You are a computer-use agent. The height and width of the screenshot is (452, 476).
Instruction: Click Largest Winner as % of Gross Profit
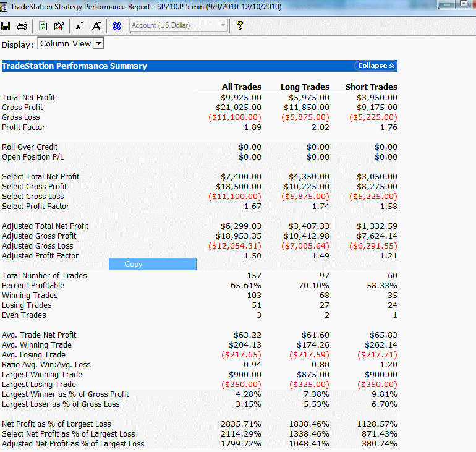pyautogui.click(x=66, y=394)
